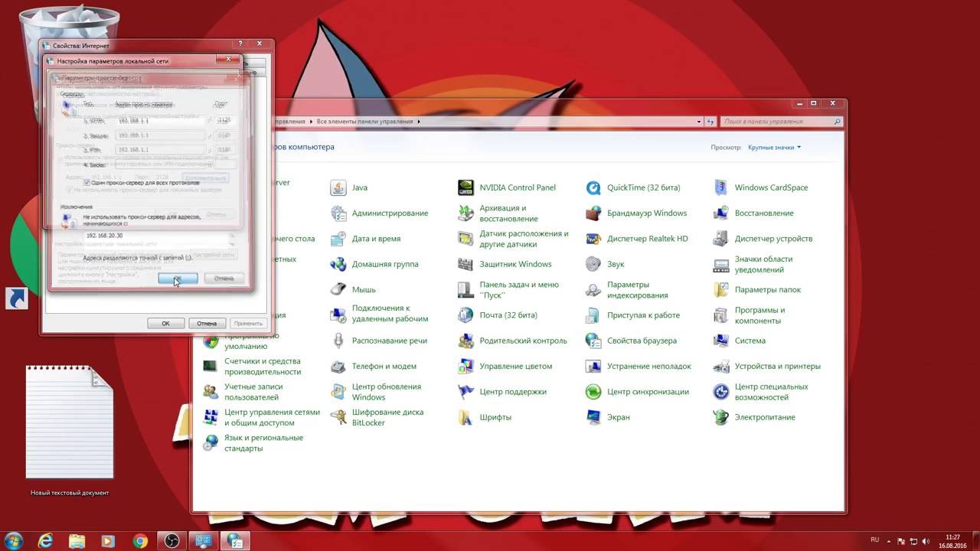Screen dimensions: 980x551
Task: Click Отмена in the proxy settings dialog
Action: coord(224,279)
